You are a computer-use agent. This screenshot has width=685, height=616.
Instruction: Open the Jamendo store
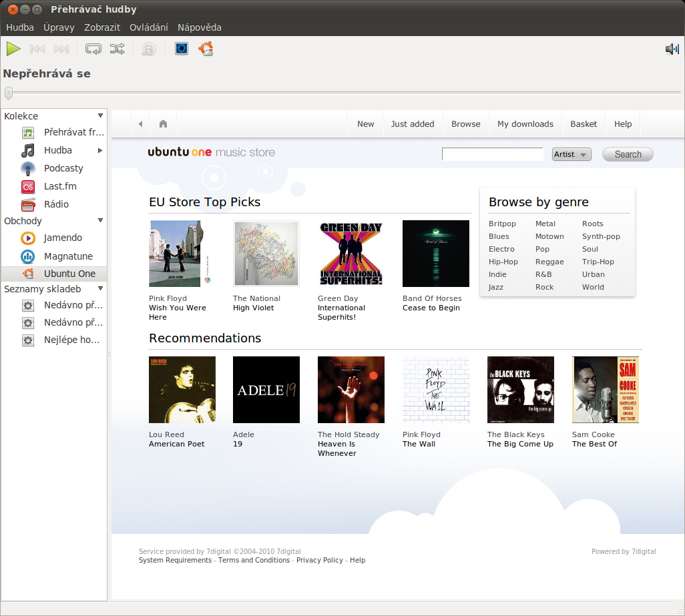coord(54,238)
